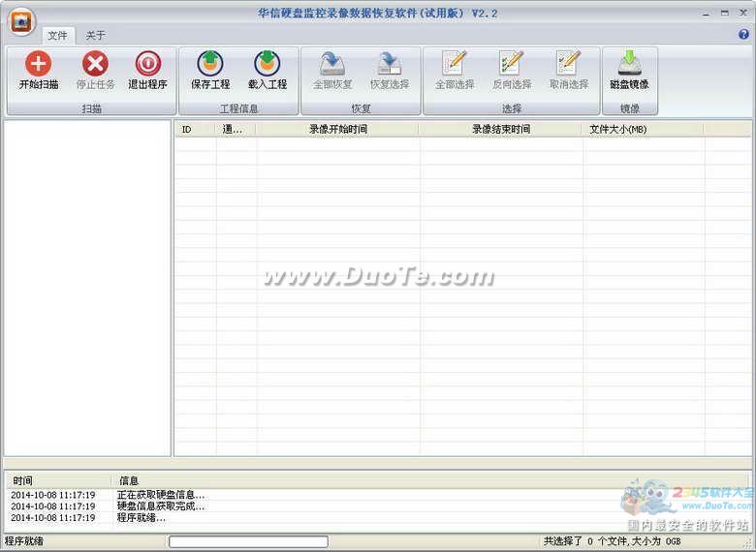
Task: Click the 共选择了 0 个文件 status text
Action: (612, 541)
